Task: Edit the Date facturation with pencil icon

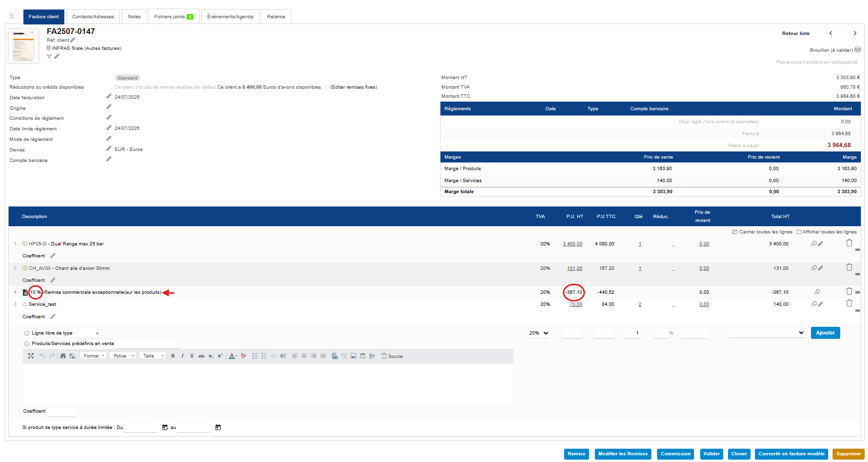Action: (x=109, y=96)
